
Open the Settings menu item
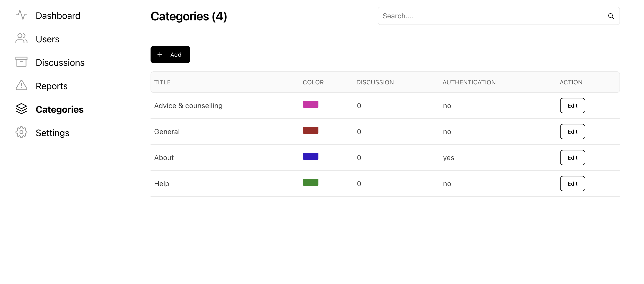pyautogui.click(x=52, y=133)
